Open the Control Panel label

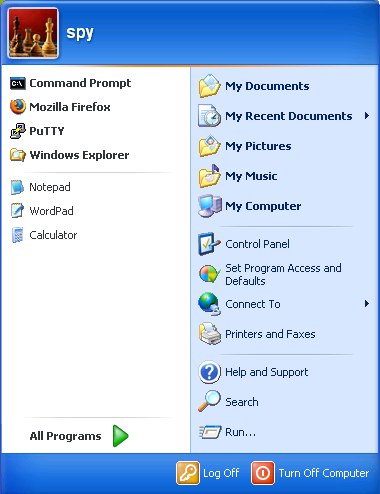[x=257, y=244]
